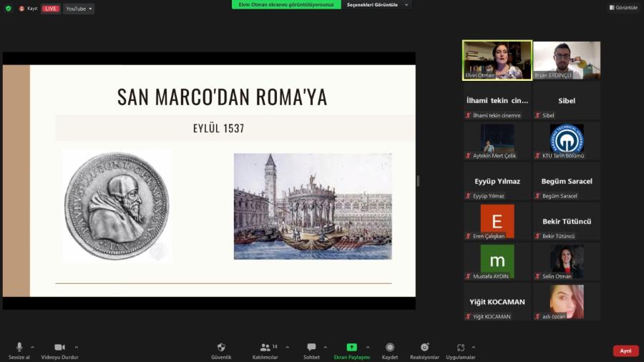Select the Eren Çalışkan participant tile
Viewport: 644px width, 362px height.
(x=497, y=221)
